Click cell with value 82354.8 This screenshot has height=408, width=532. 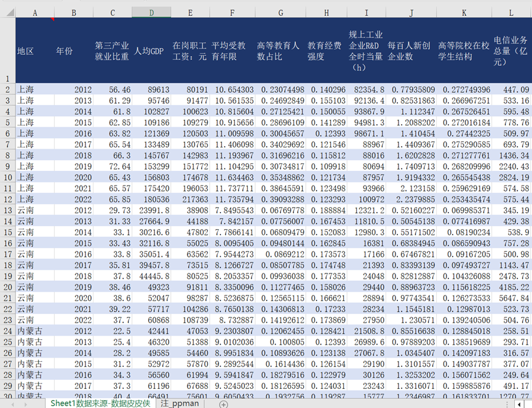tap(366, 90)
